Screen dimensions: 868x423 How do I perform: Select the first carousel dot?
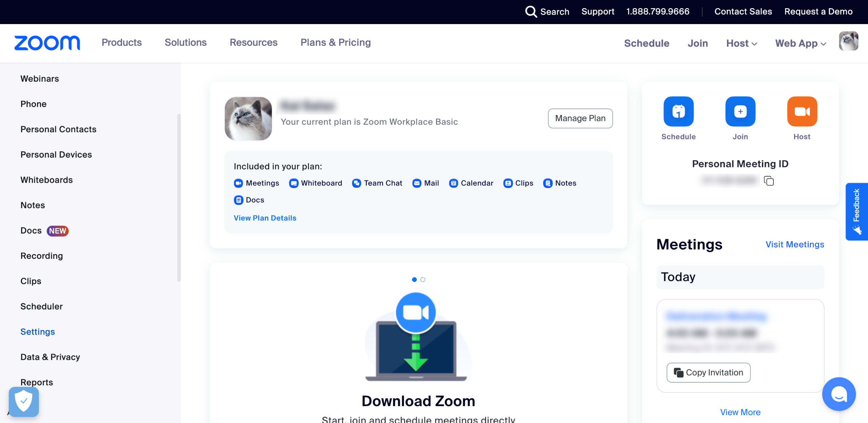point(414,280)
